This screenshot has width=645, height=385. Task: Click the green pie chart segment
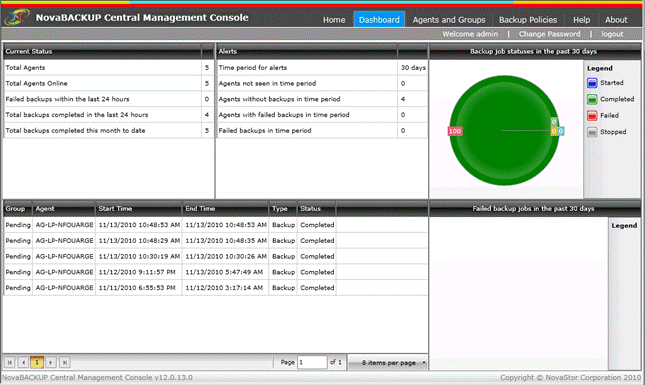pos(504,130)
